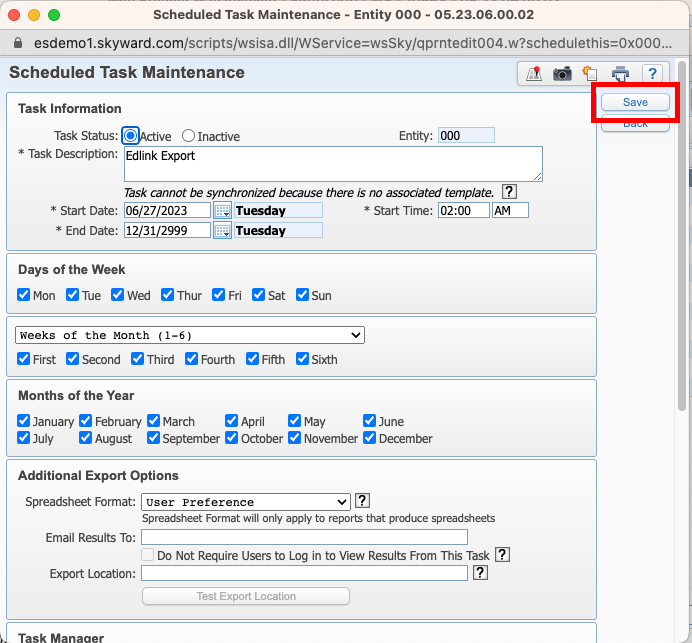Open End Date calendar picker icon
Viewport: 692px width, 643px height.
(222, 230)
